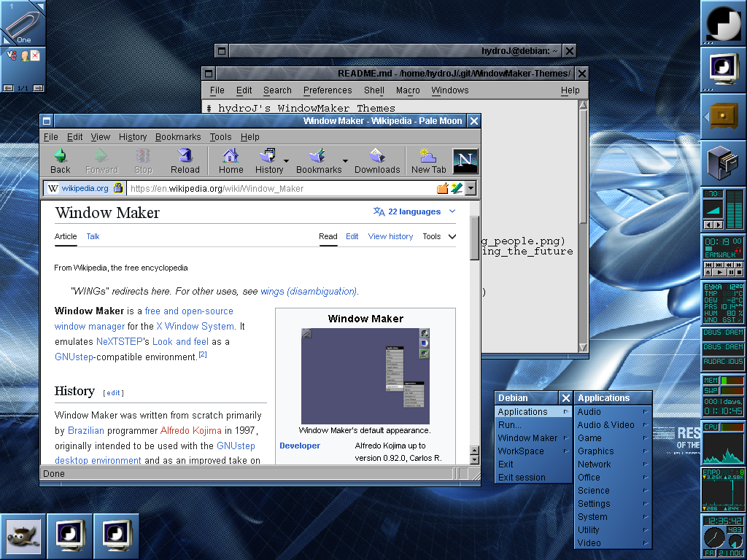
Task: Click the paperclip workspace clip icon
Action: click(23, 23)
